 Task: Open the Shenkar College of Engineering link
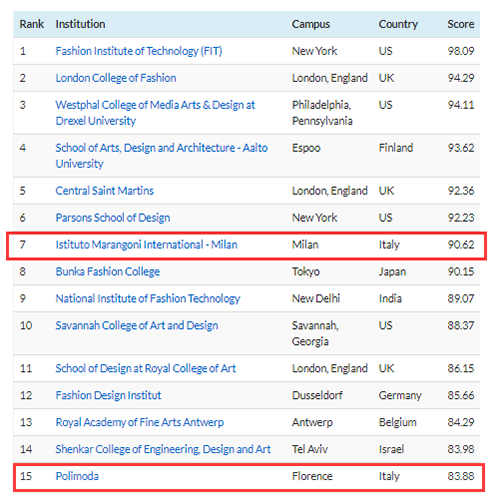(x=163, y=449)
